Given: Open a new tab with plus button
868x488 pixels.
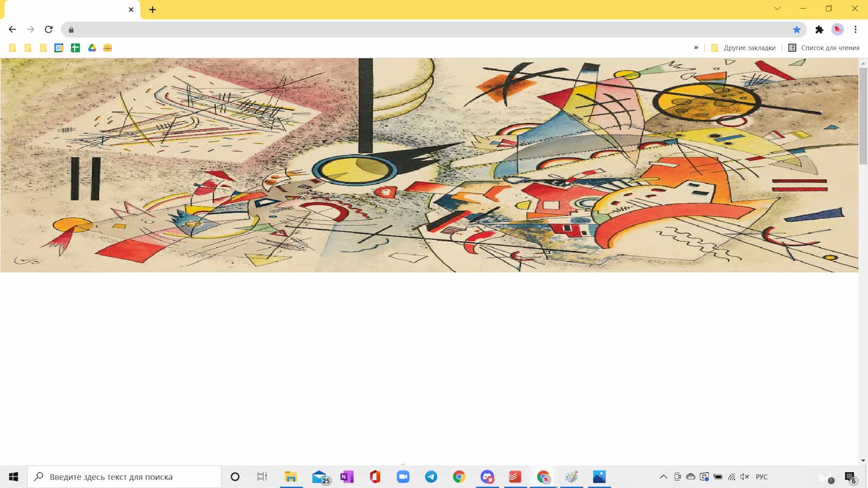Looking at the screenshot, I should [x=152, y=9].
